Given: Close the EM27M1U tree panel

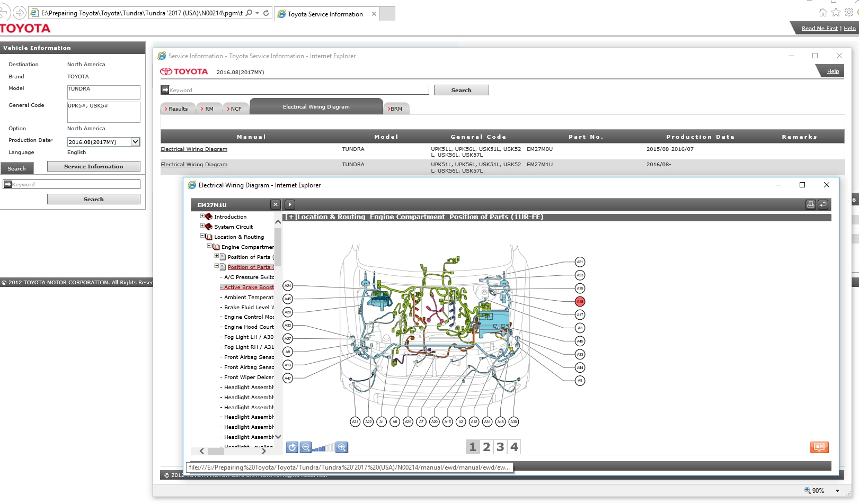Looking at the screenshot, I should tap(276, 204).
